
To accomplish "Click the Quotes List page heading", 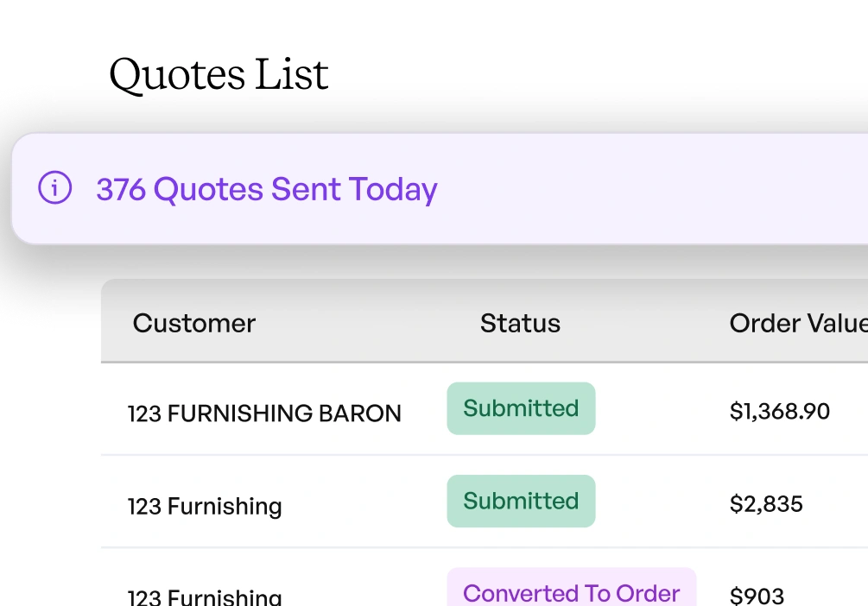I will click(219, 74).
